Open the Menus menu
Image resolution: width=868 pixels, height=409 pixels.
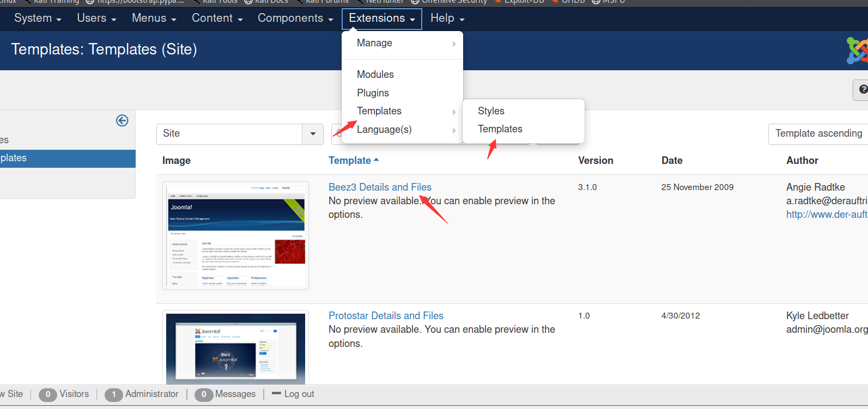154,18
